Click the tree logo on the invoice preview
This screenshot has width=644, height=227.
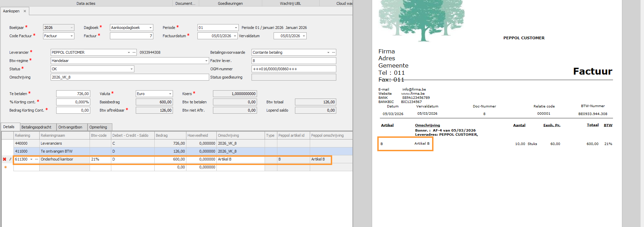[421, 19]
